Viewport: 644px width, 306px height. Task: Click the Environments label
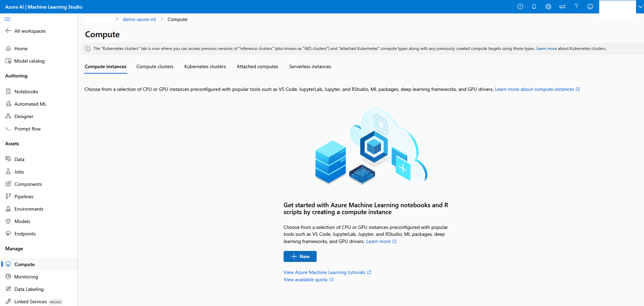coord(29,209)
